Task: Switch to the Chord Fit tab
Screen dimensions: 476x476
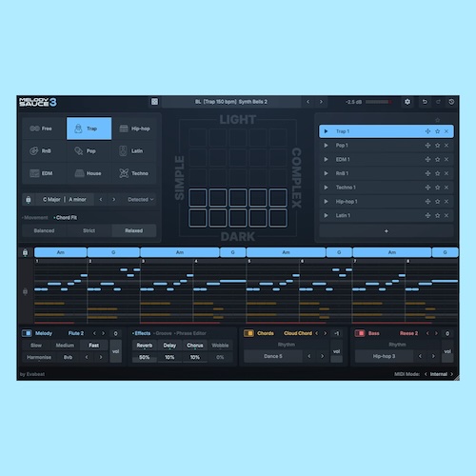Action: 66,218
